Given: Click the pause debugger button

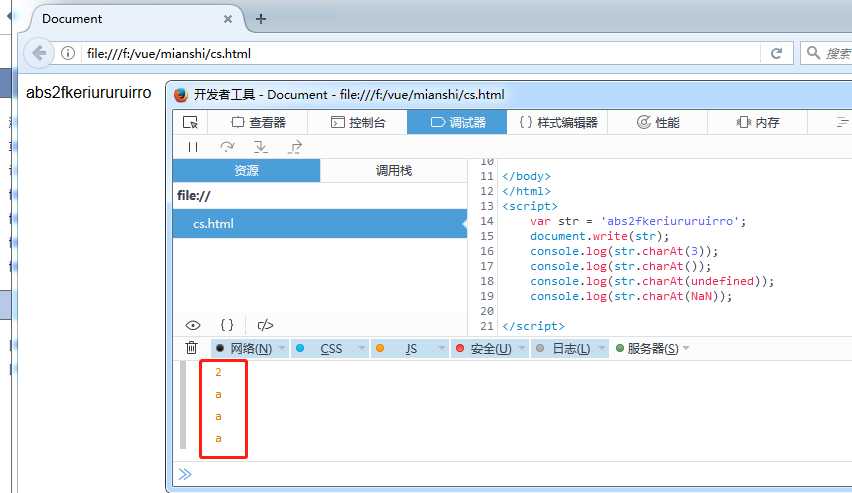Looking at the screenshot, I should tap(192, 147).
